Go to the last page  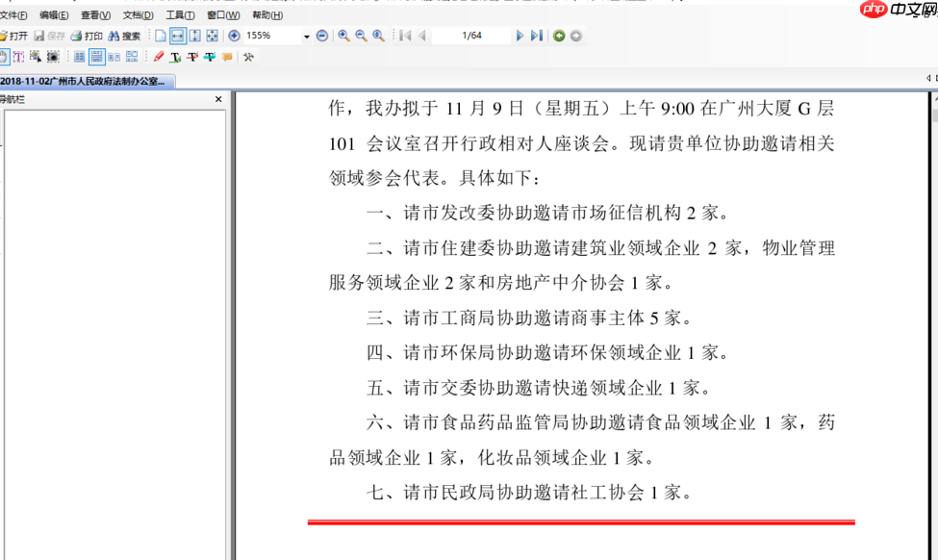pos(536,35)
